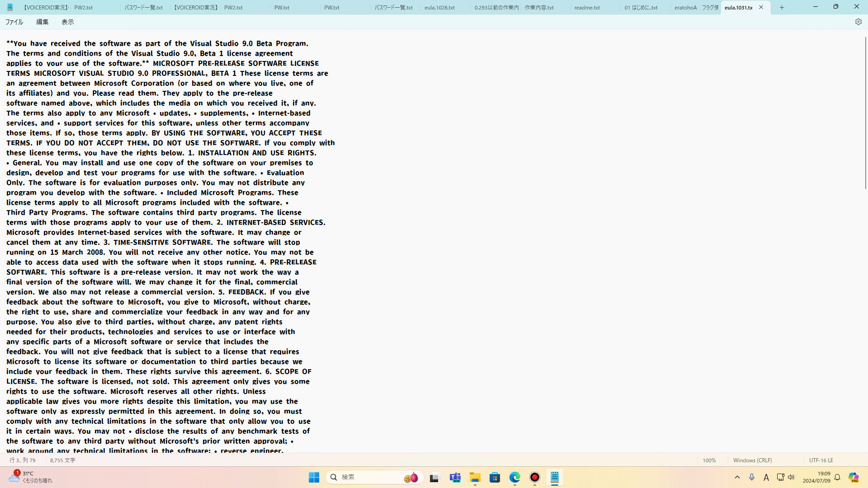Image resolution: width=868 pixels, height=488 pixels.
Task: Toggle IME input mode A indicator
Action: pyautogui.click(x=766, y=477)
